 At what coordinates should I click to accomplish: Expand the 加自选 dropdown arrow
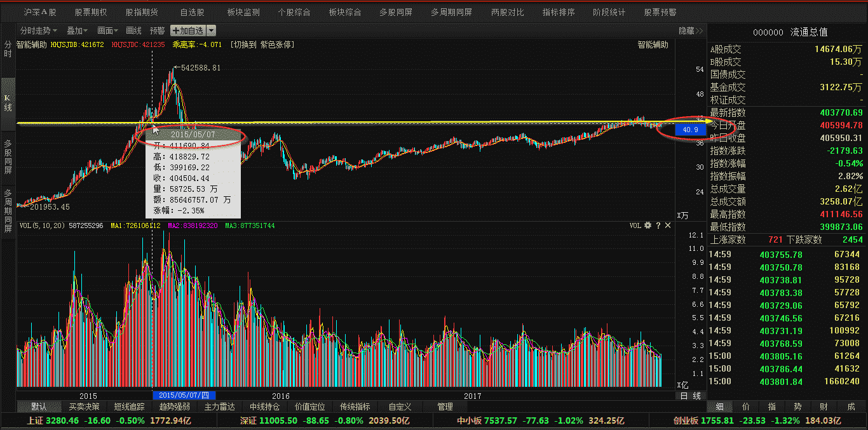pyautogui.click(x=211, y=30)
